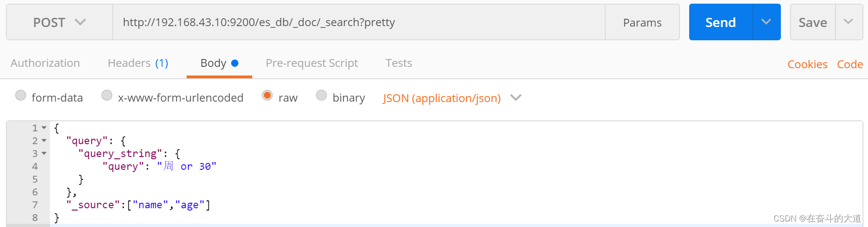The width and height of the screenshot is (868, 227).
Task: Collapse the fold arrow on line 1
Action: (44, 128)
